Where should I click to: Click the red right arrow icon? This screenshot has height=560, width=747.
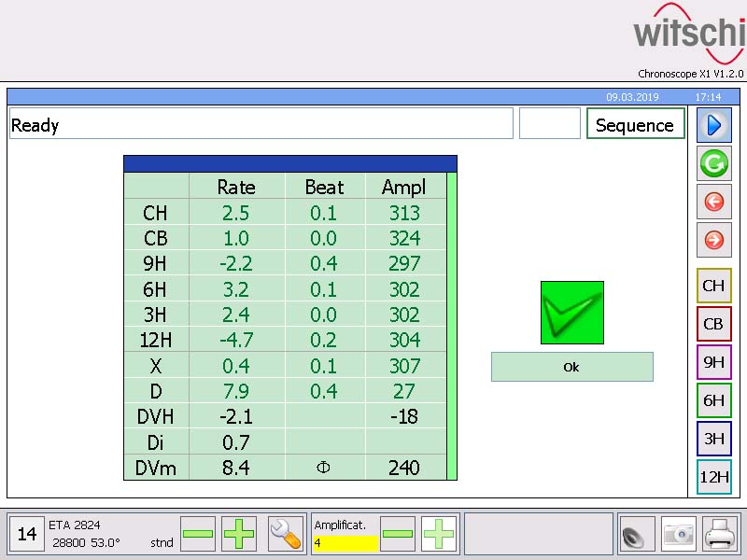click(714, 240)
